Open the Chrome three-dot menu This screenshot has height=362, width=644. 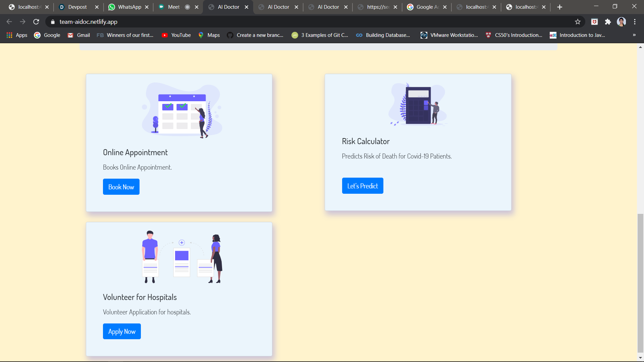635,22
